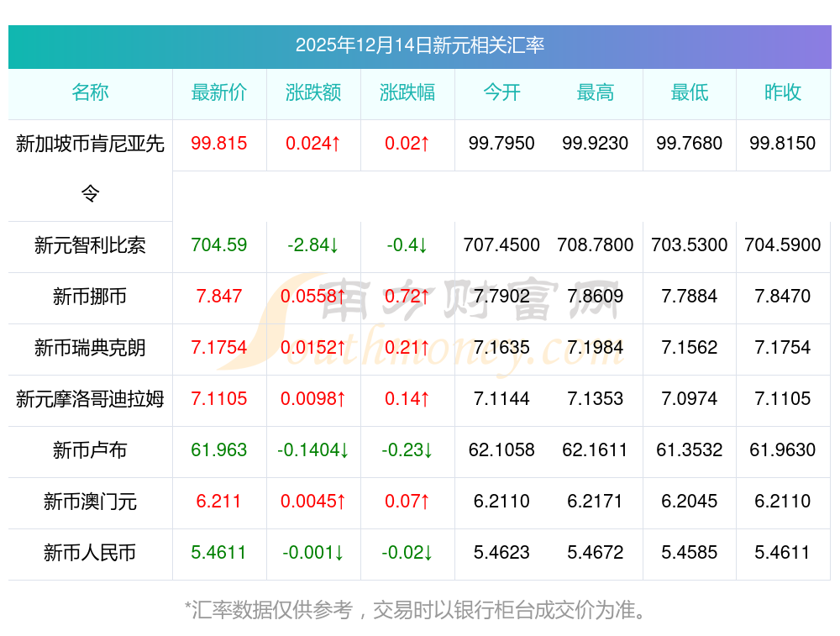840x636 pixels.
Task: Click previous close 704.5900
Action: tap(783, 244)
